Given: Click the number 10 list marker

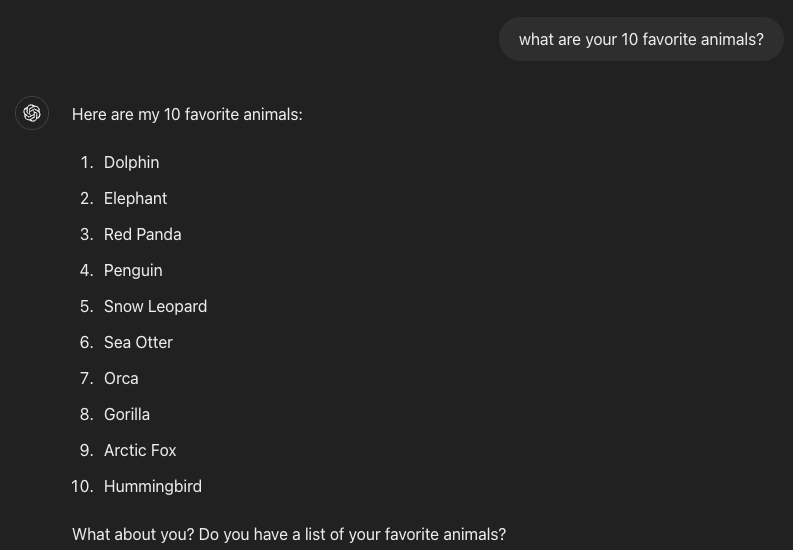Looking at the screenshot, I should [82, 486].
